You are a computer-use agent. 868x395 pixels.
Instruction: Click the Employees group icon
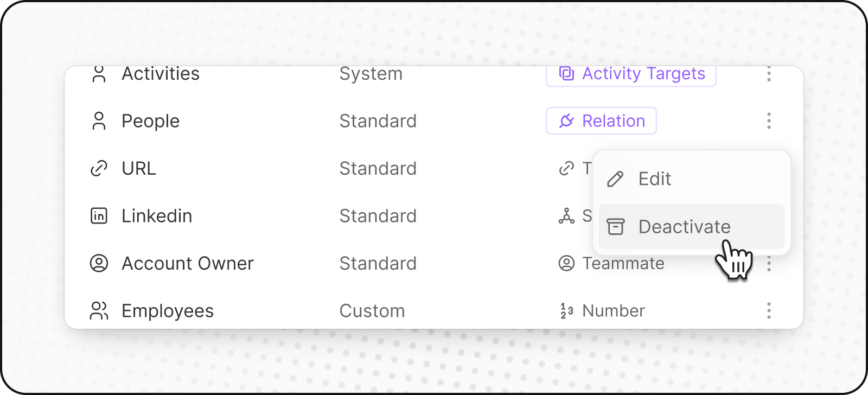pos(99,311)
